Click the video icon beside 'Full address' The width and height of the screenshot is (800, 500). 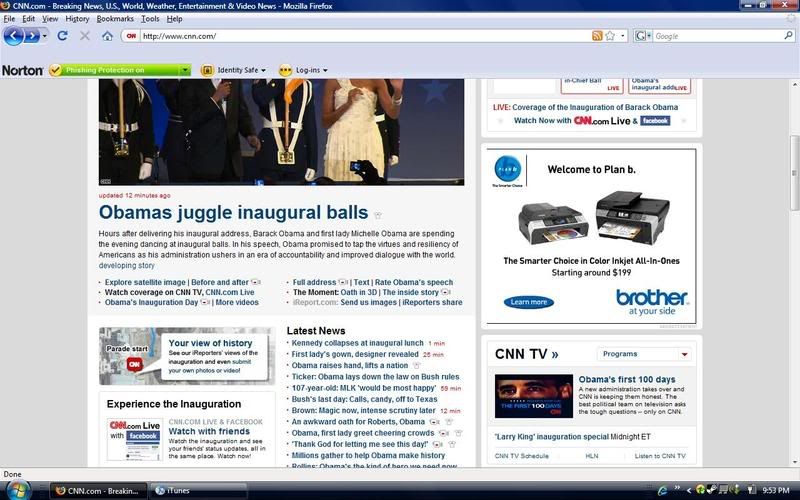[343, 282]
